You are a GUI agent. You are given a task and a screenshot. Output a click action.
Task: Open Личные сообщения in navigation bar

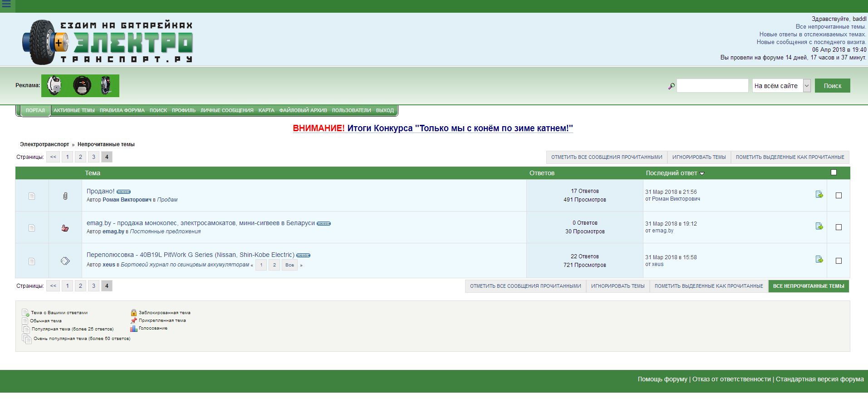tap(227, 110)
